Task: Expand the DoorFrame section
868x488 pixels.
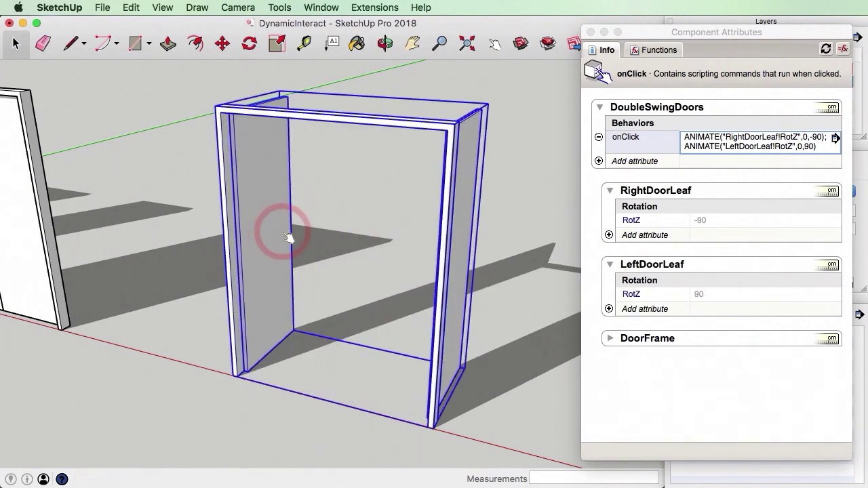Action: click(610, 338)
